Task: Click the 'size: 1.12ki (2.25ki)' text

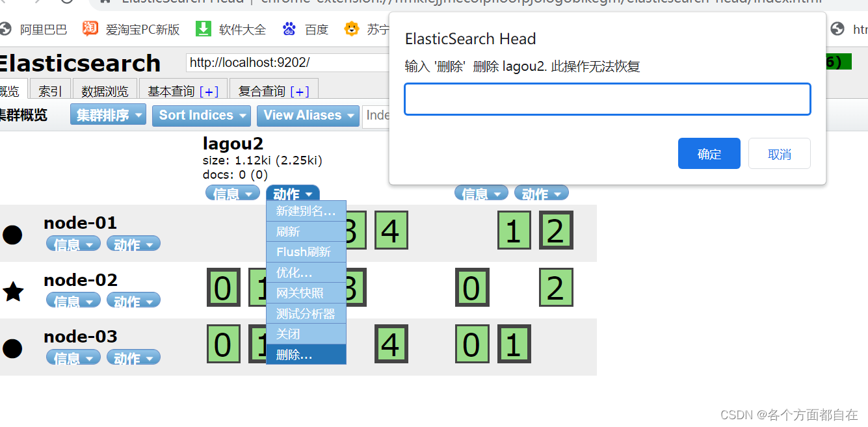Action: [x=263, y=161]
